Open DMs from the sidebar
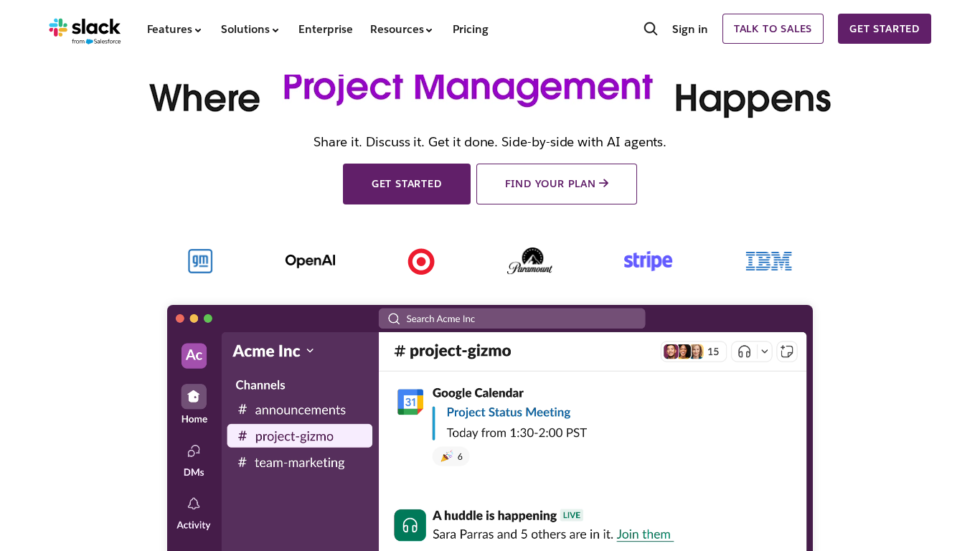The width and height of the screenshot is (980, 551). pyautogui.click(x=194, y=451)
